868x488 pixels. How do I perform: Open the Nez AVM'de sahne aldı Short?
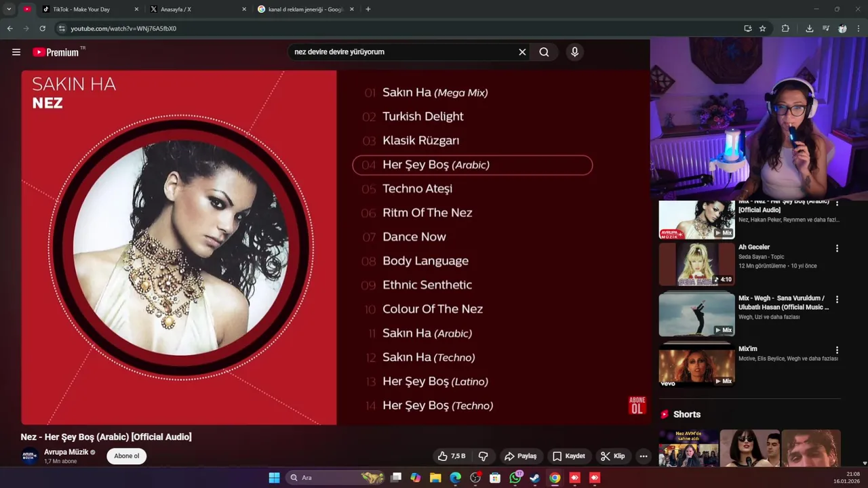click(688, 447)
